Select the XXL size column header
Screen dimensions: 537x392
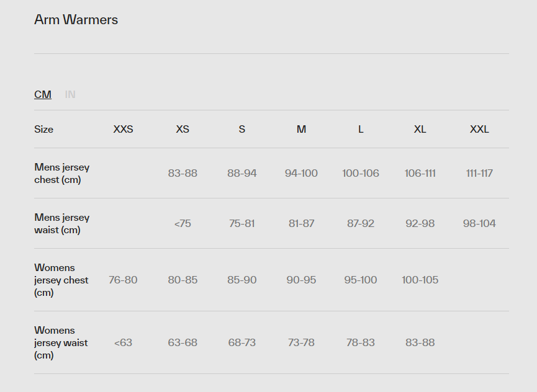(479, 129)
